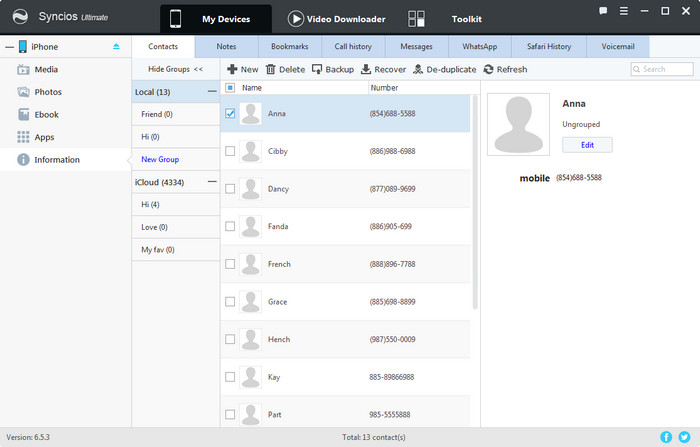Check the French contact checkbox
The width and height of the screenshot is (700, 447).
coord(230,264)
